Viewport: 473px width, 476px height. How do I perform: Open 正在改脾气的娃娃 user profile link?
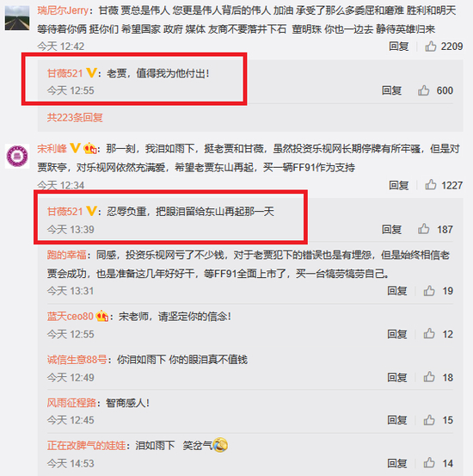click(x=87, y=445)
